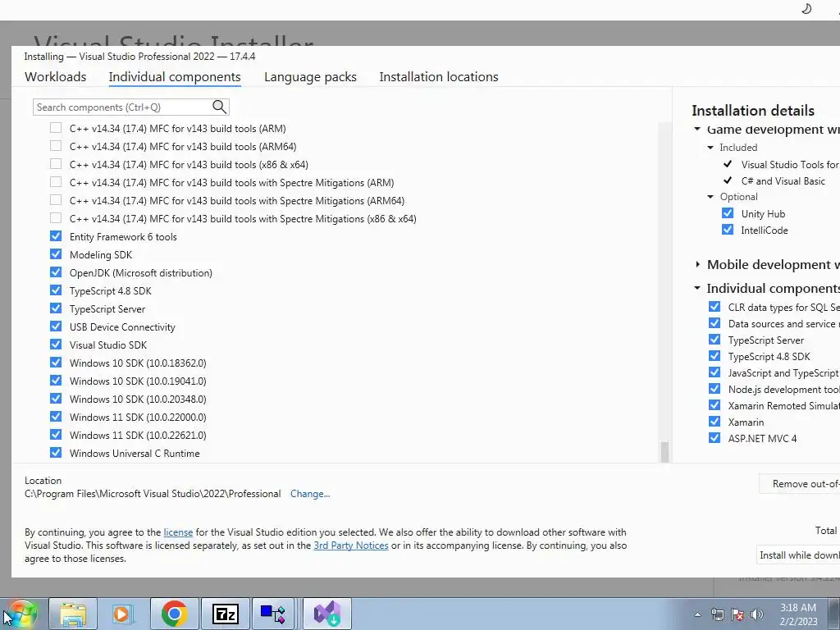Image resolution: width=840 pixels, height=630 pixels.
Task: Uncheck OpenJDK (Microsoft distribution)
Action: coord(56,272)
